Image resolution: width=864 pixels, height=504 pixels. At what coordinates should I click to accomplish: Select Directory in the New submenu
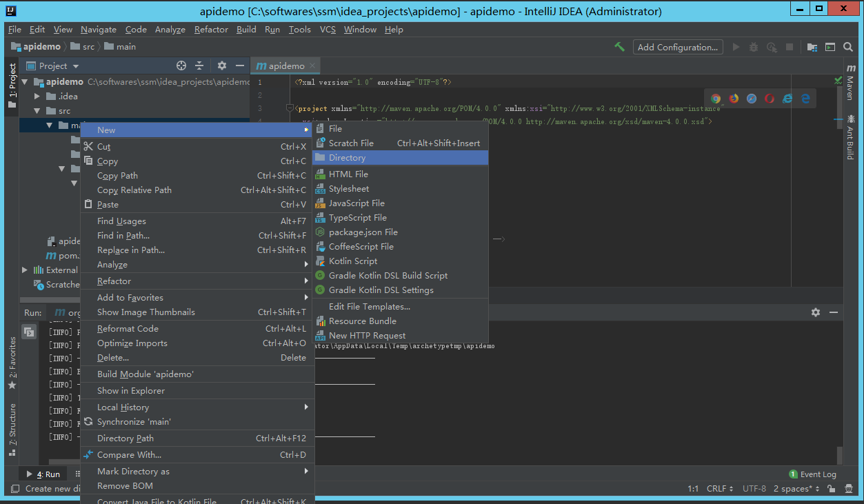pyautogui.click(x=400, y=157)
